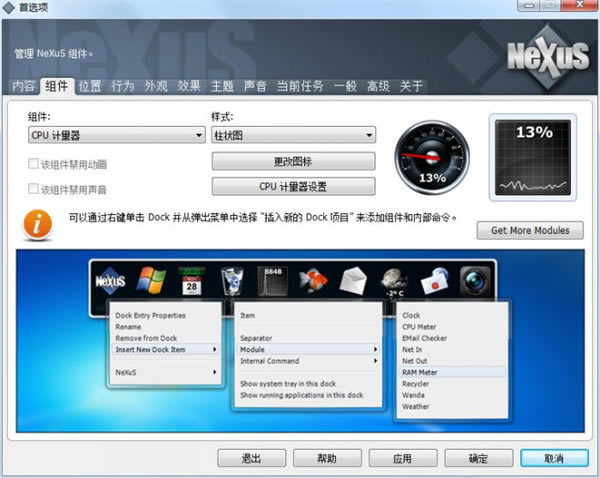Toggle the 该组件禁用动画 checkbox
This screenshot has height=478, width=600.
point(33,164)
